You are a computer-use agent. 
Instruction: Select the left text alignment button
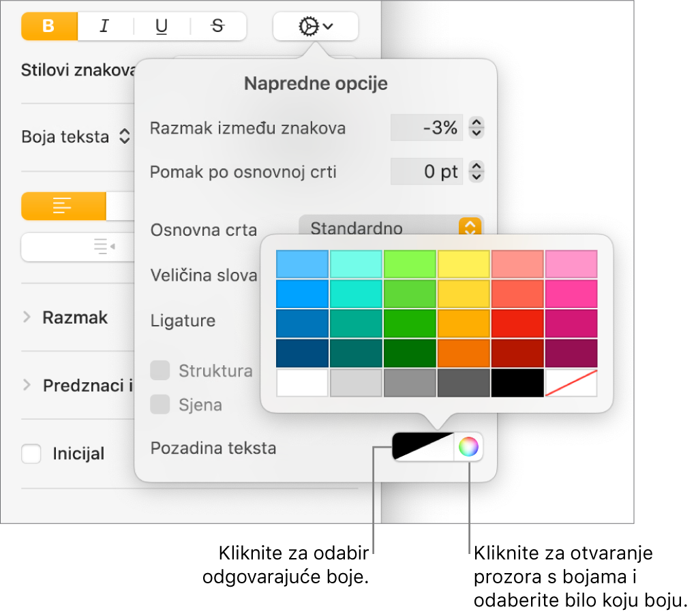pos(63,206)
